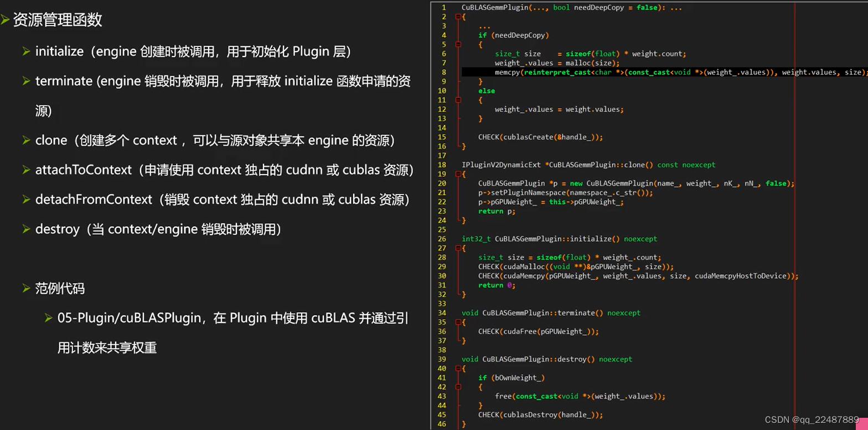Click the cudaMemcpy HostToDevice line
This screenshot has width=868, height=430.
point(638,275)
